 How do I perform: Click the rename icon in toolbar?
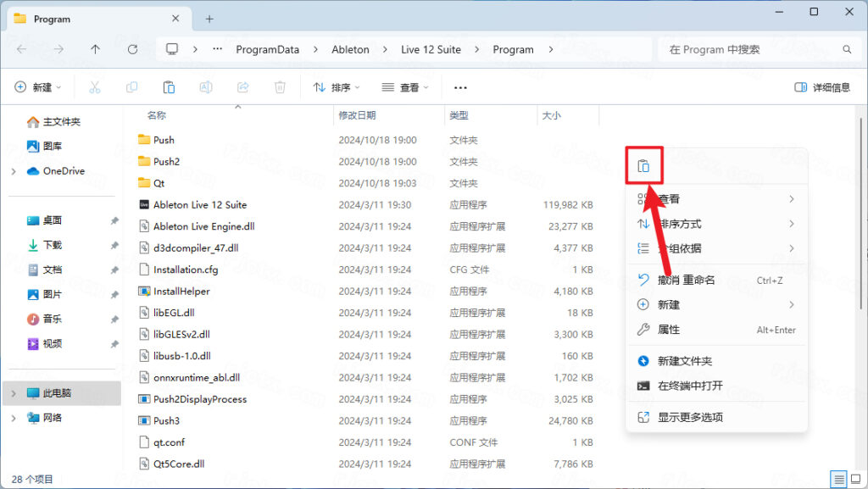205,87
